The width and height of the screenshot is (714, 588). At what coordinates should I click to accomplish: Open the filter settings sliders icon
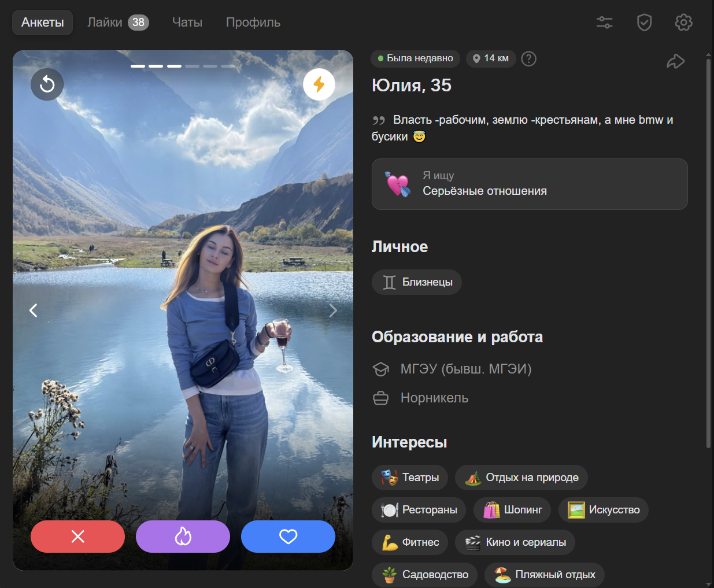click(605, 23)
